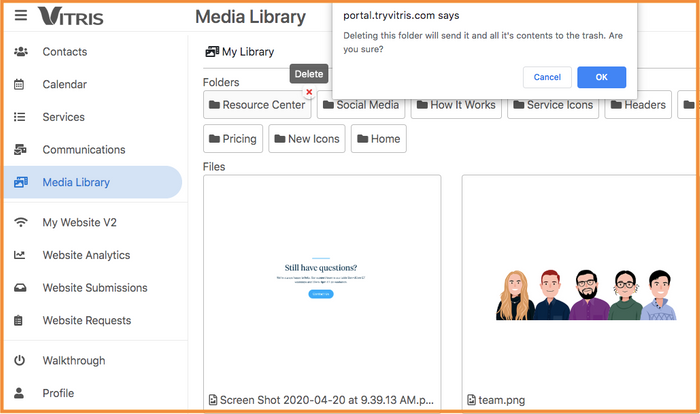Click the Website Submissions inbox icon
Screen dimensions: 700x414
[x=20, y=288]
